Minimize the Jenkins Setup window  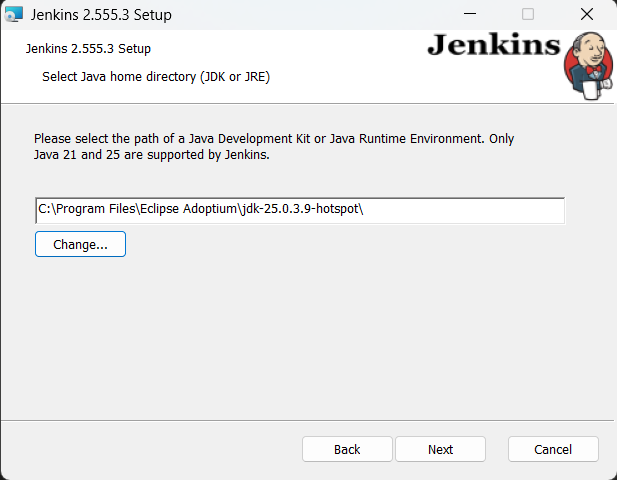470,14
